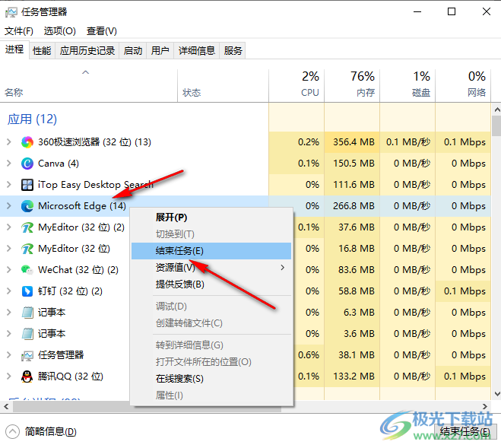The image size is (501, 448).
Task: Click the Canva app icon
Action: point(27,164)
